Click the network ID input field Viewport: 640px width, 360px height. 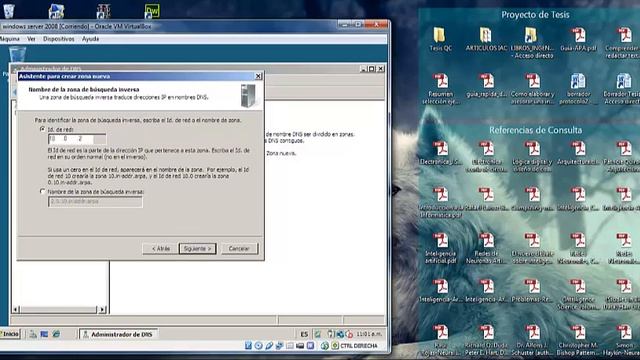pyautogui.click(x=77, y=139)
